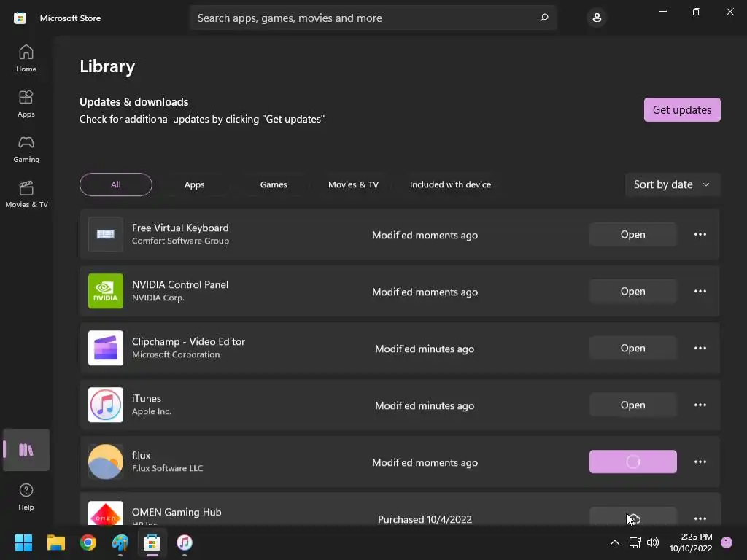This screenshot has width=747, height=560.
Task: Click the Microsoft Store logo in the title bar
Action: (20, 18)
